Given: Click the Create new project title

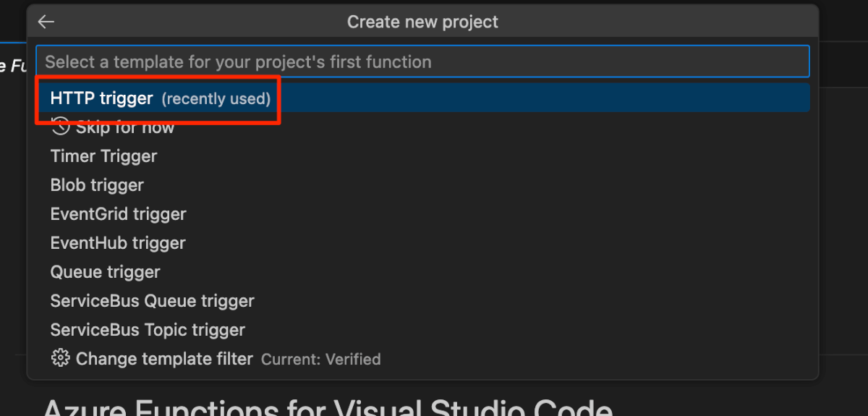Looking at the screenshot, I should 422,22.
